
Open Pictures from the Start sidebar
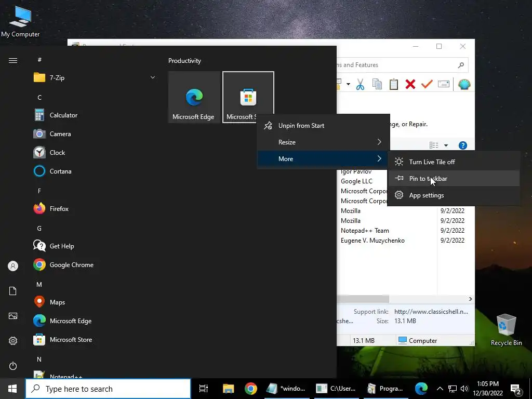pos(13,316)
